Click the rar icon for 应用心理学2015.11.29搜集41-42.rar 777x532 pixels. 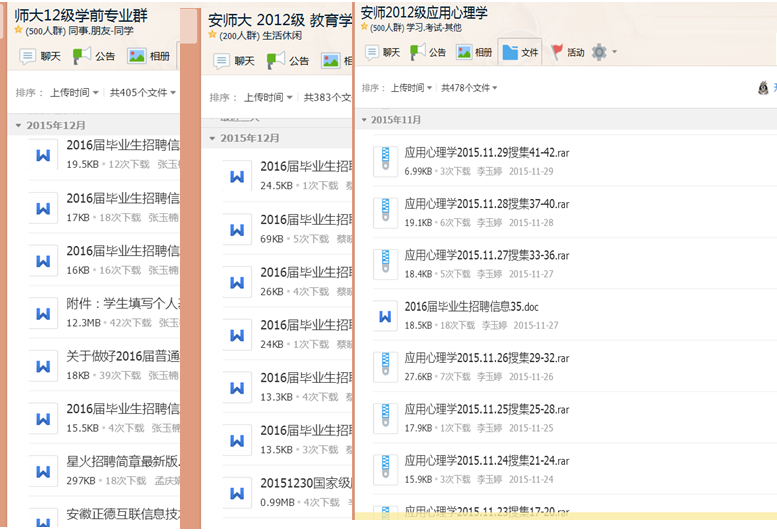click(385, 161)
